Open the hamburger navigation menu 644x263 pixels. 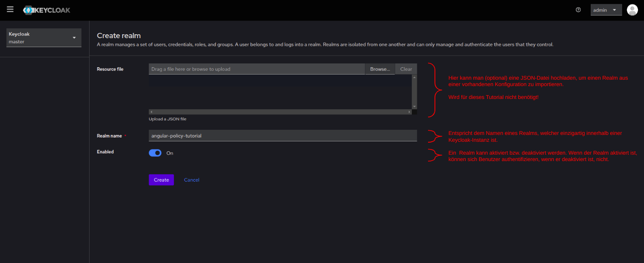coord(10,9)
